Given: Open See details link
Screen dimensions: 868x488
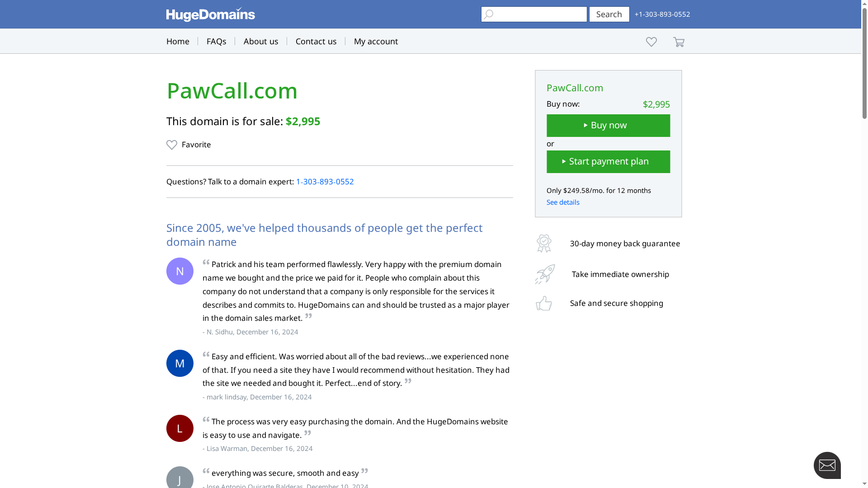Looking at the screenshot, I should [x=563, y=202].
